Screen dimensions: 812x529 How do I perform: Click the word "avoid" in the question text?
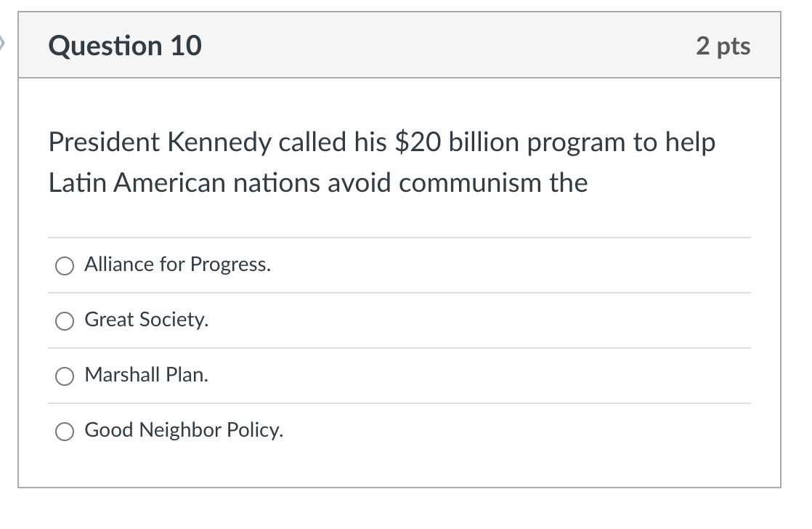pyautogui.click(x=360, y=183)
